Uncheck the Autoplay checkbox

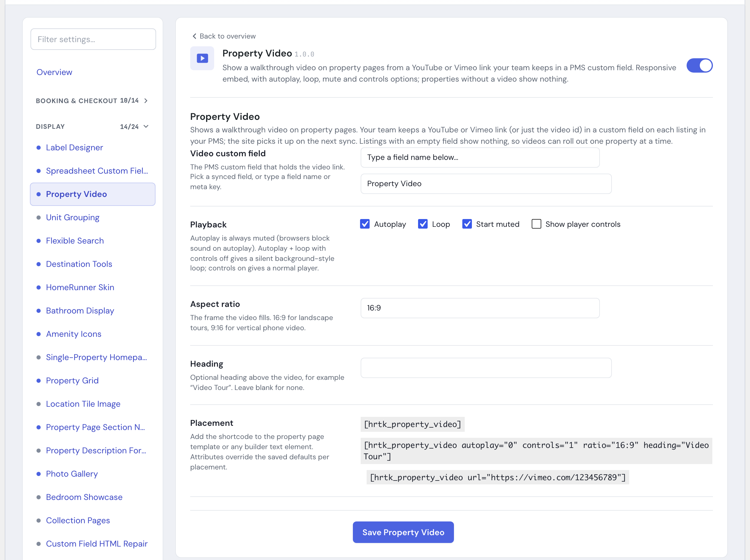point(365,224)
